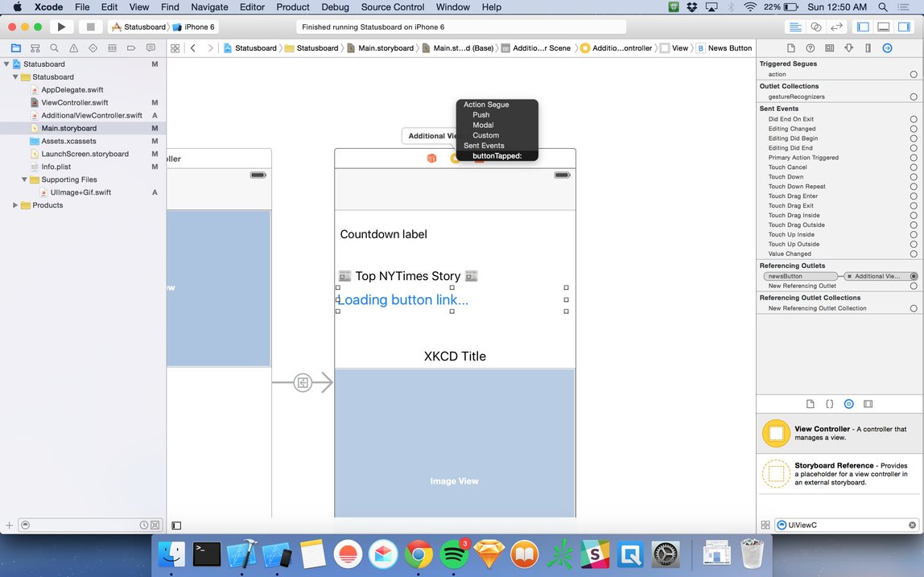
Task: Open the Editor menu
Action: (252, 7)
